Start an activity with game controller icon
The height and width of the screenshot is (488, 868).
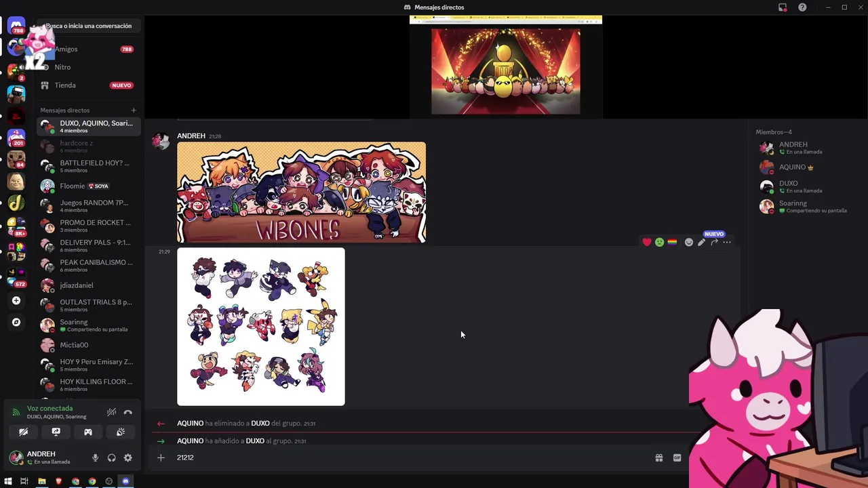pos(88,432)
